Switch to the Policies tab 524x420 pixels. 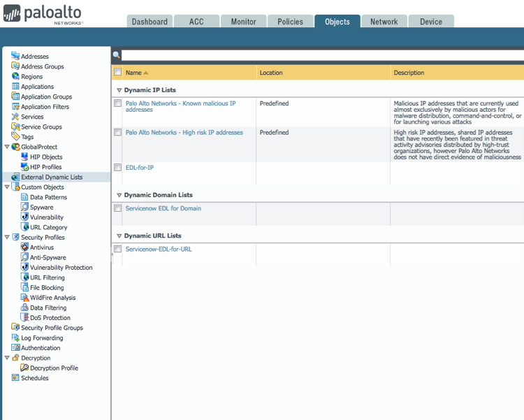pos(291,22)
